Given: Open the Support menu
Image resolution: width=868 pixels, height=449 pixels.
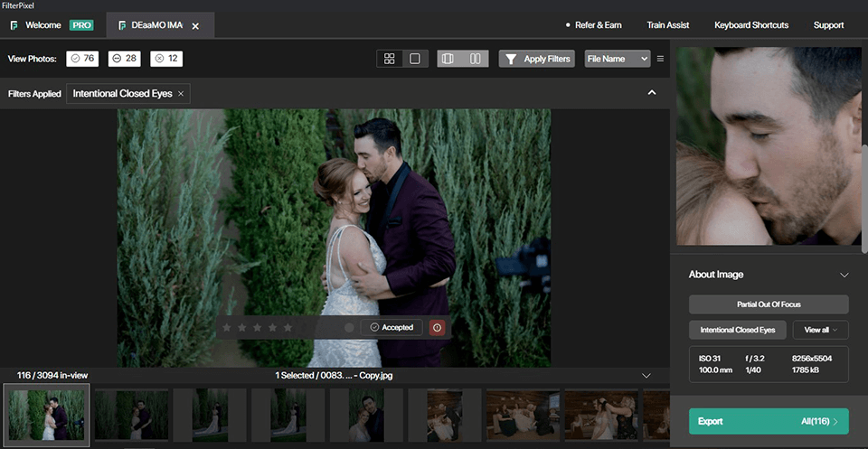Looking at the screenshot, I should point(828,25).
